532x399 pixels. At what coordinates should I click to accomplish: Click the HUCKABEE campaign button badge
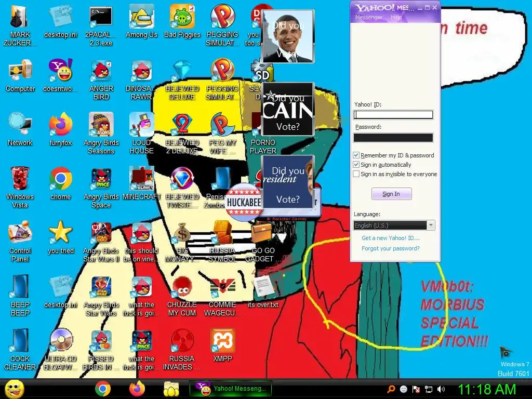coord(244,202)
